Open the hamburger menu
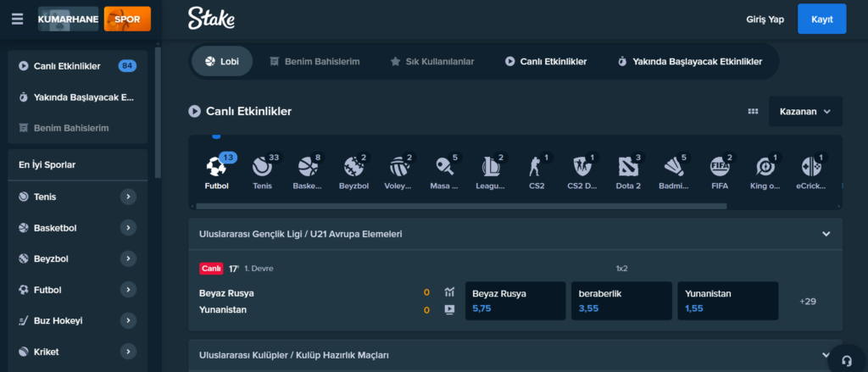The image size is (868, 372). [x=18, y=19]
